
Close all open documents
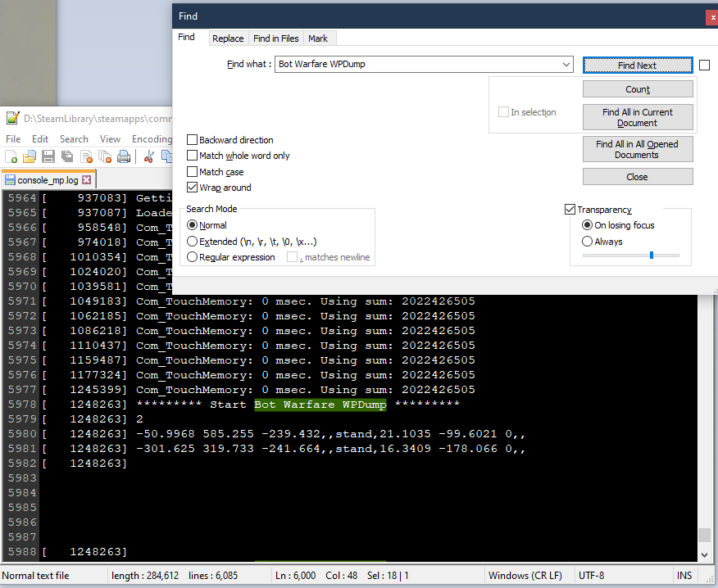point(104,157)
